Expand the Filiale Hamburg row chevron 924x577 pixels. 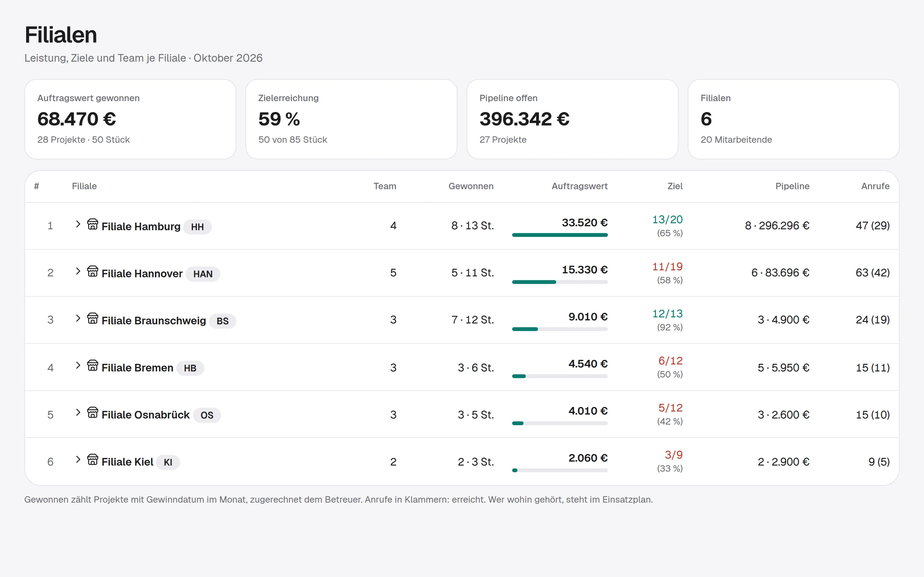pos(78,224)
